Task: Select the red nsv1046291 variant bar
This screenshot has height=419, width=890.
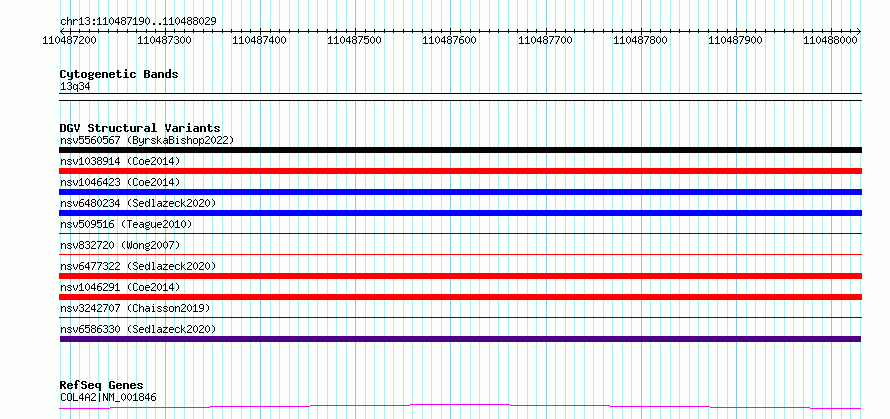Action: pyautogui.click(x=460, y=297)
